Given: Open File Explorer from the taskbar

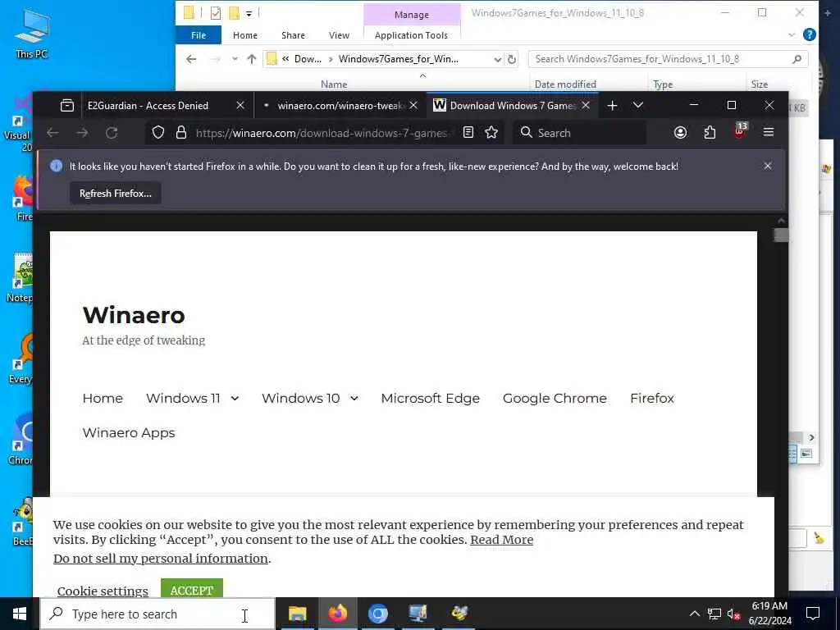Looking at the screenshot, I should 297,614.
